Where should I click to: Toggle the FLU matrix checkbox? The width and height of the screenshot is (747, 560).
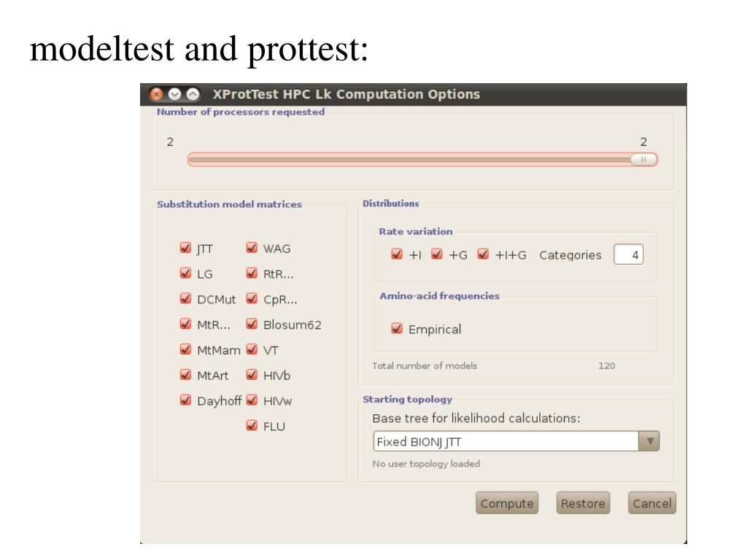(x=252, y=425)
